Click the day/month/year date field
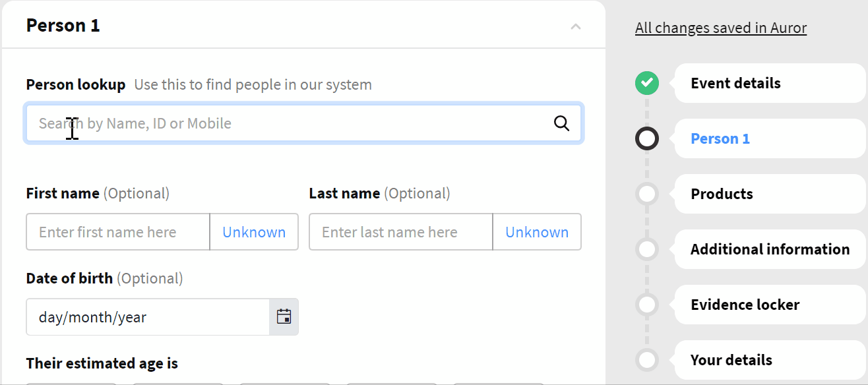This screenshot has width=868, height=385. (x=148, y=317)
